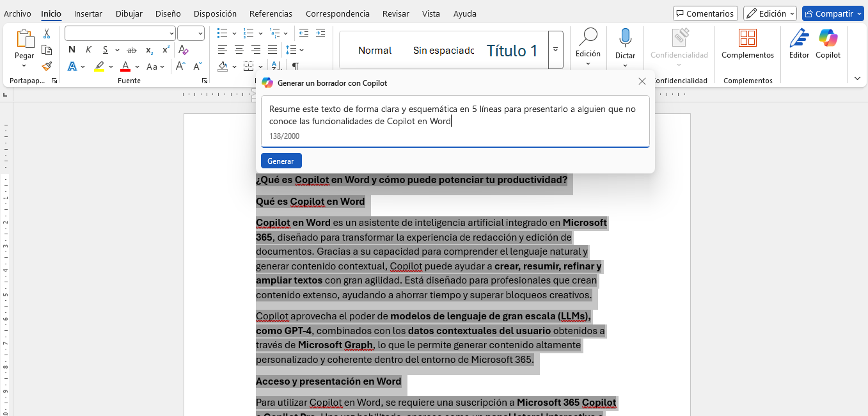The height and width of the screenshot is (416, 868).
Task: Apply paragraph shading bucket
Action: tap(223, 66)
